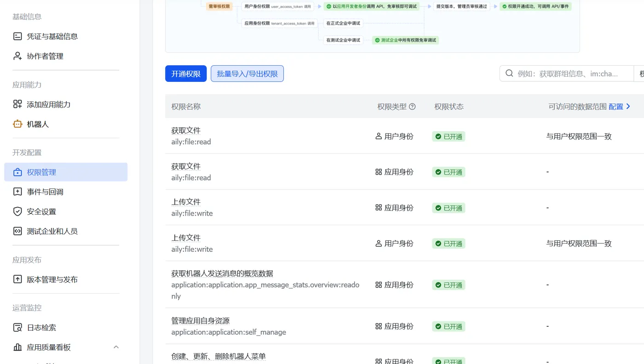
Task: Click the 已开通 badge in 管理应用自身资源 row
Action: [x=448, y=327]
